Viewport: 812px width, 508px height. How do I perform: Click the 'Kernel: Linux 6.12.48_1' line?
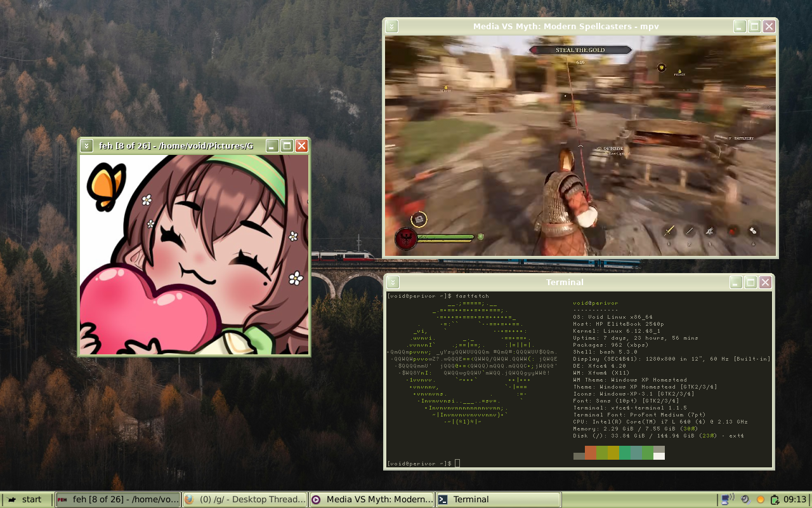(x=617, y=331)
